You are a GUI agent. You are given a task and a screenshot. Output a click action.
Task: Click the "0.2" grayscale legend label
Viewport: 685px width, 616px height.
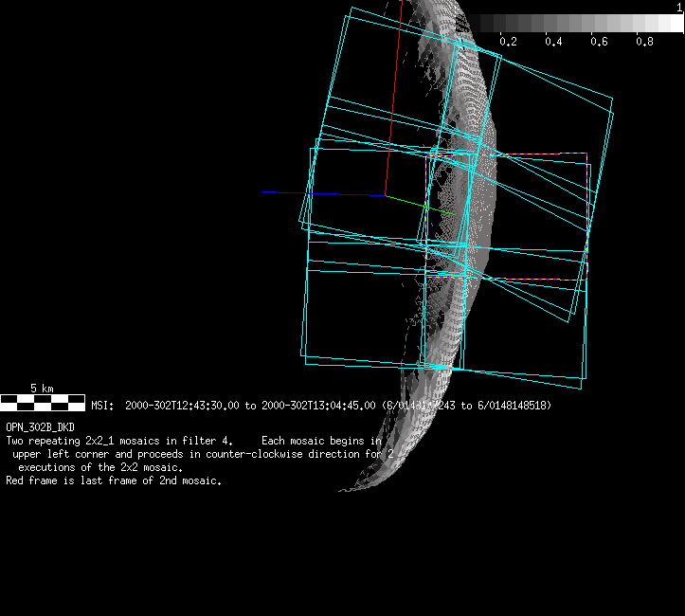(508, 42)
